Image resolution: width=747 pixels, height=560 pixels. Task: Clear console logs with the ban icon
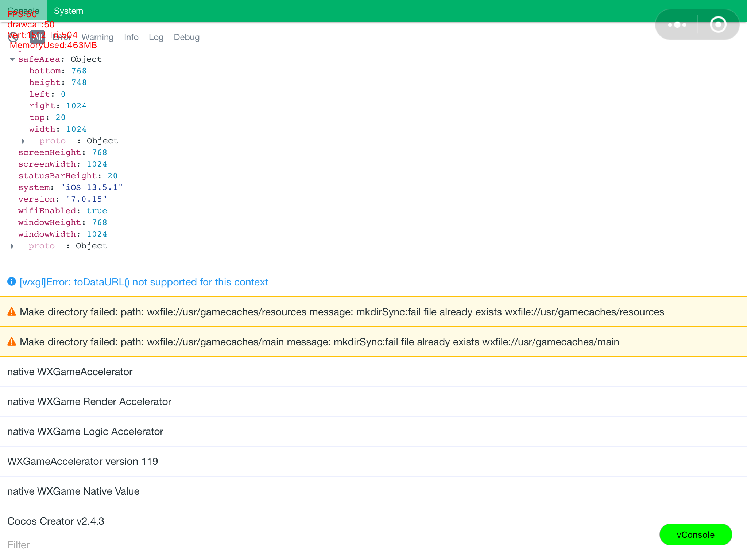[13, 37]
